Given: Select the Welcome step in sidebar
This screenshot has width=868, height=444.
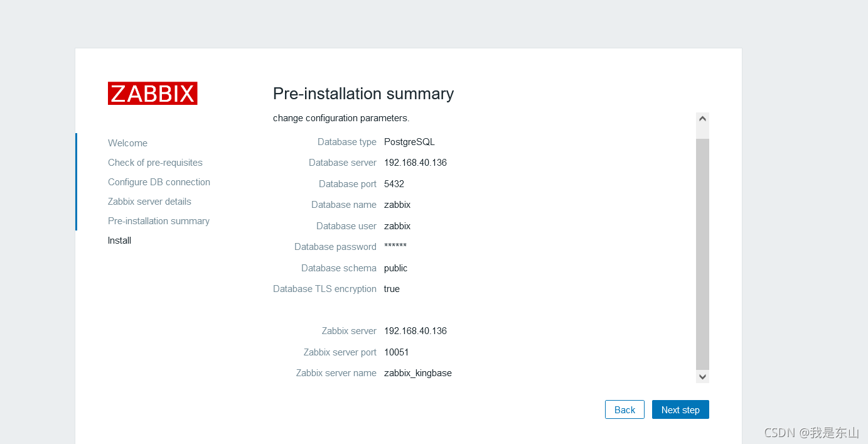Looking at the screenshot, I should pyautogui.click(x=127, y=143).
